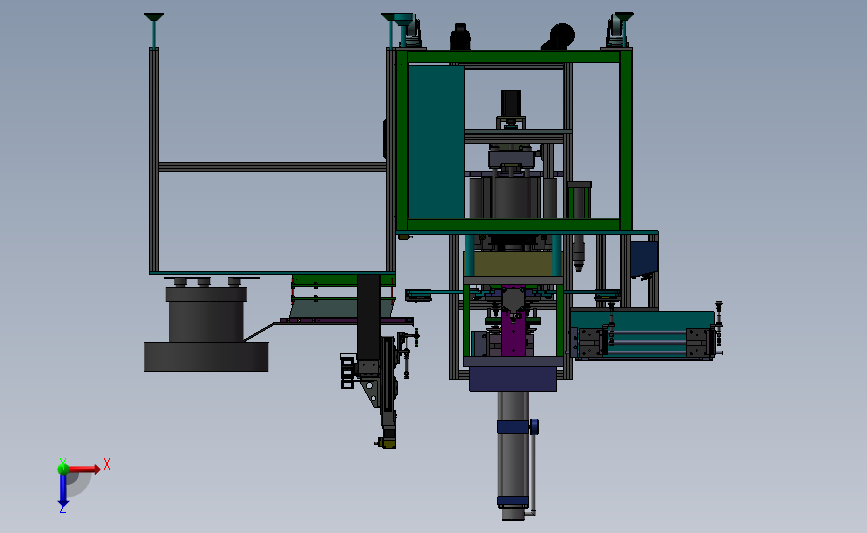Select the dark blue box on the right frame
This screenshot has width=867, height=533.
[x=644, y=258]
